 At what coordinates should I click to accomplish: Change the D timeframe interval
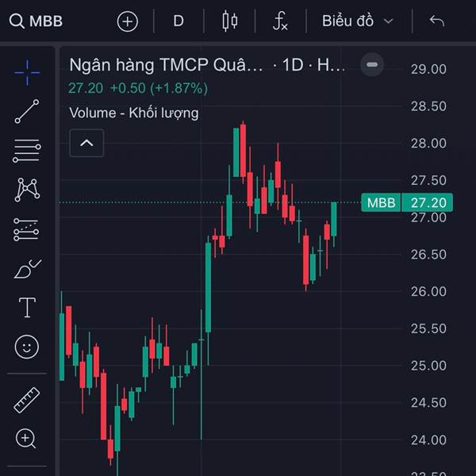(178, 21)
